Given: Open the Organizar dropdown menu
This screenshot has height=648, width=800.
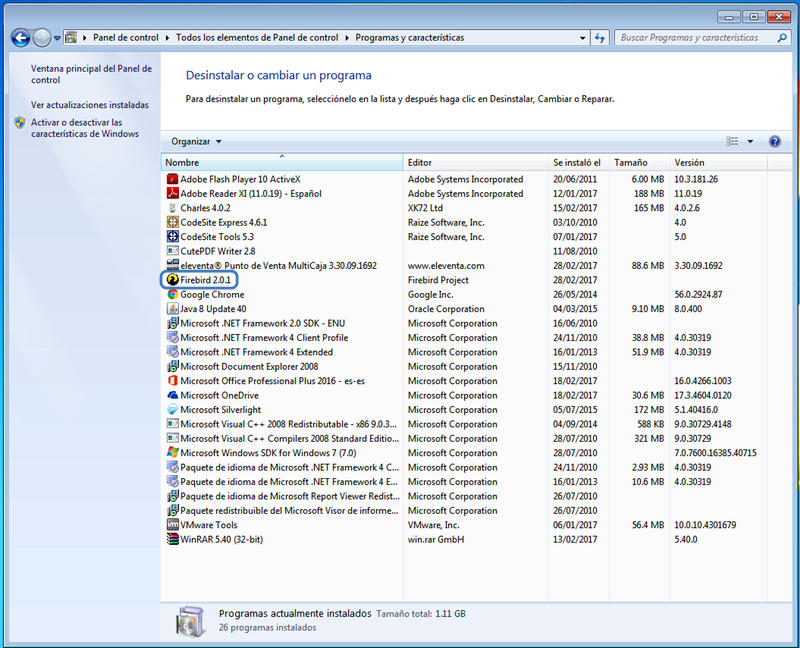Looking at the screenshot, I should (x=196, y=141).
